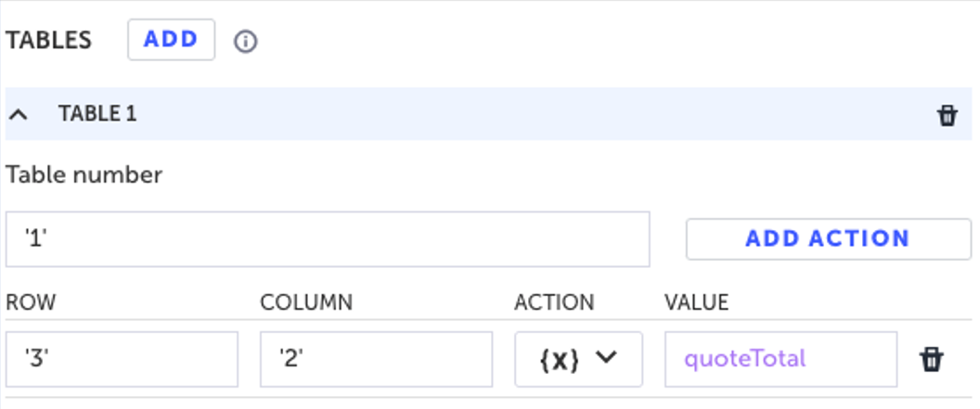Click the 'Table number' label

[x=84, y=174]
